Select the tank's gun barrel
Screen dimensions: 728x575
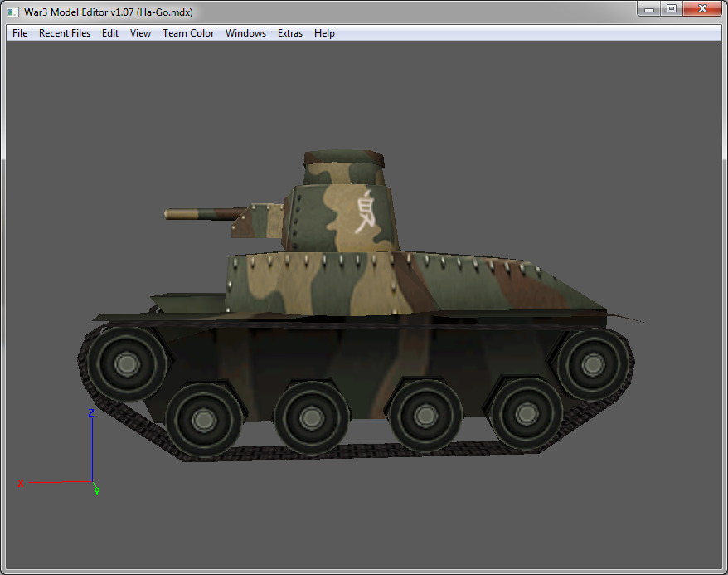[x=204, y=215]
